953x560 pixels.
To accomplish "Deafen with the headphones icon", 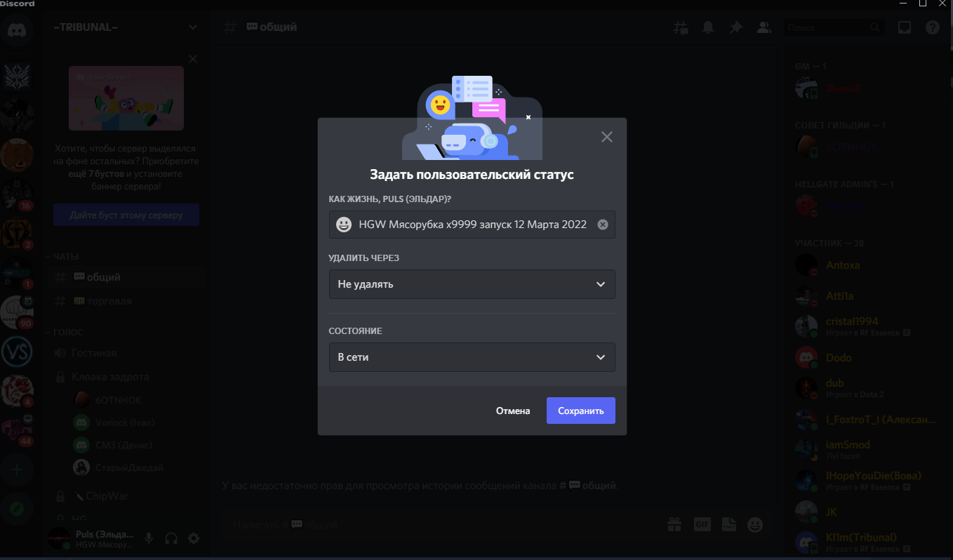I will [171, 538].
